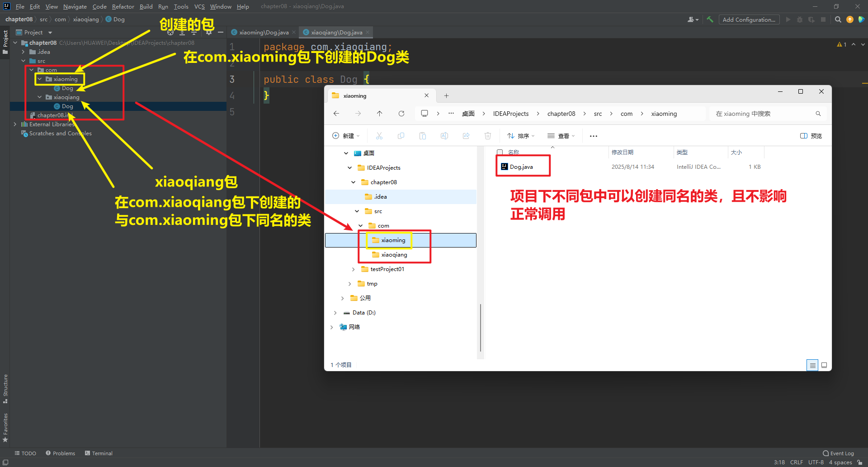
Task: Select the Refresh icon in File Explorer
Action: pyautogui.click(x=401, y=114)
